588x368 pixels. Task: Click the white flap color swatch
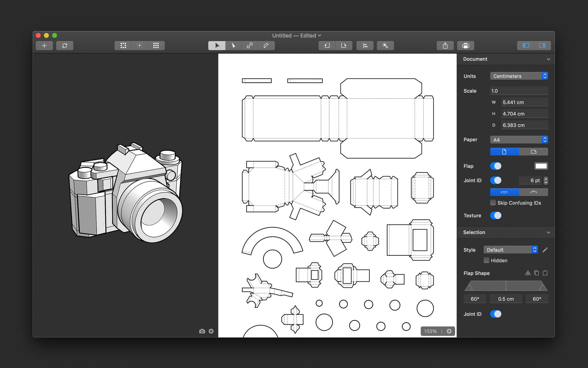pos(541,166)
